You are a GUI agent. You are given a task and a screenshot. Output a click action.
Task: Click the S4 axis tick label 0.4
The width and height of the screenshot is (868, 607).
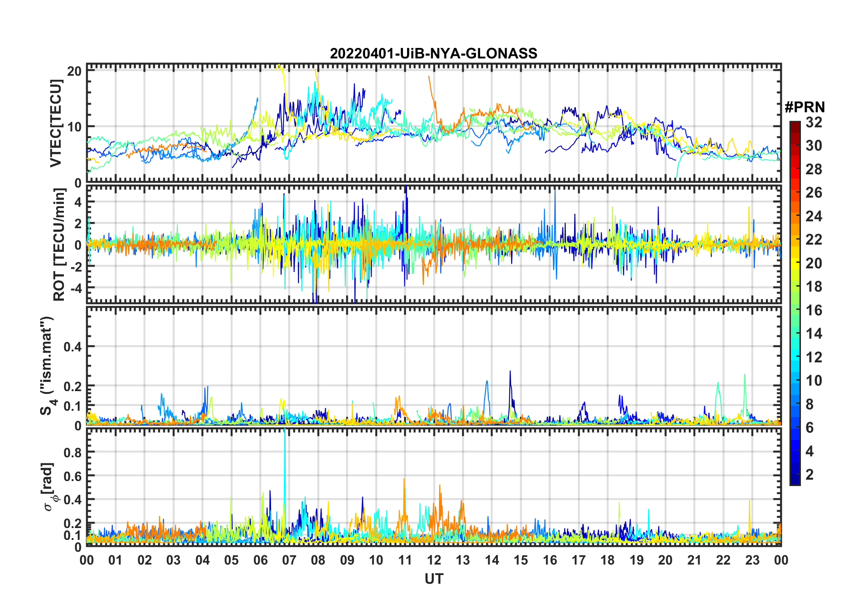click(x=73, y=347)
